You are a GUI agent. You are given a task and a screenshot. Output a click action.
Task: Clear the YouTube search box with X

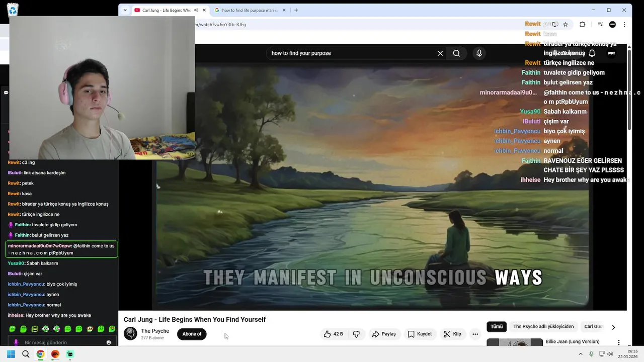pyautogui.click(x=440, y=53)
